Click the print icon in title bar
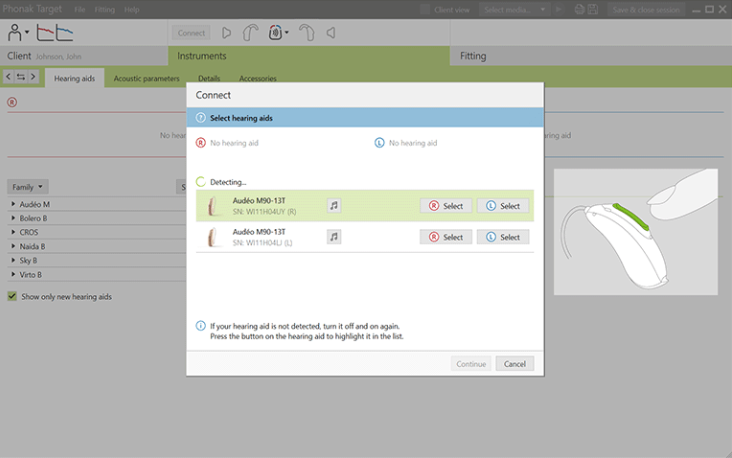This screenshot has width=732, height=458. 579,9
